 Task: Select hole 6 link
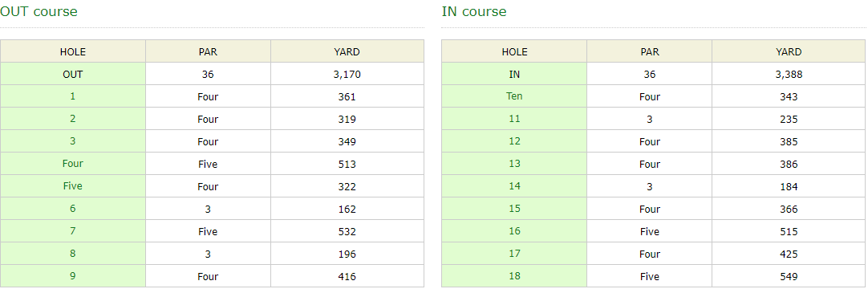(x=72, y=209)
